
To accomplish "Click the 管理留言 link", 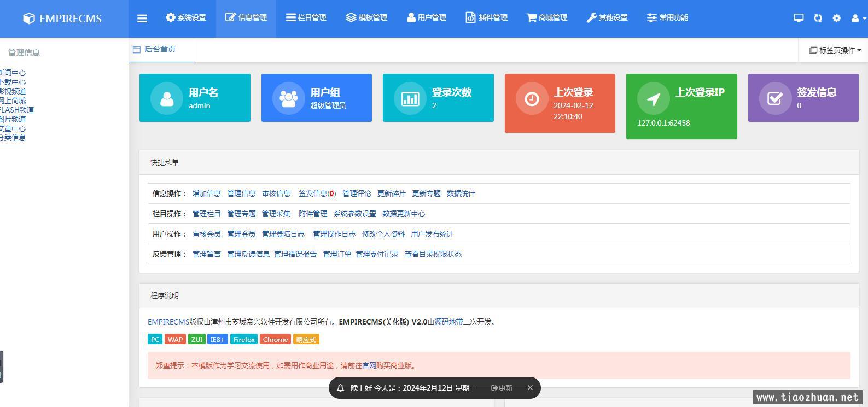I will (x=207, y=254).
